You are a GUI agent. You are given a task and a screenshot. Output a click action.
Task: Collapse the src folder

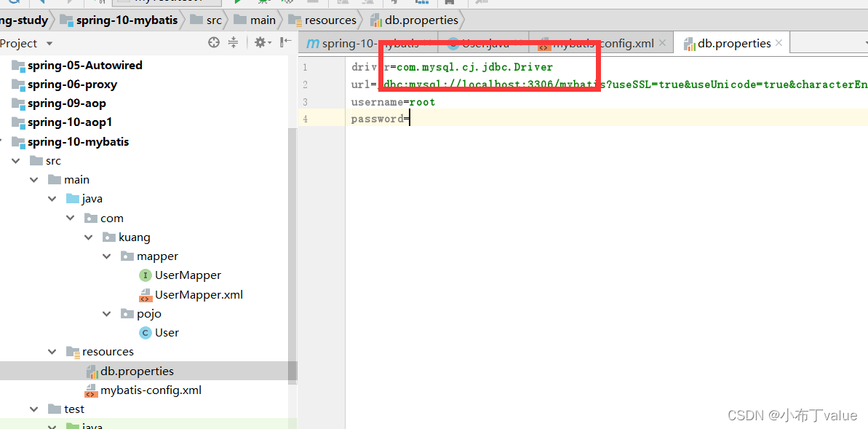(x=16, y=161)
